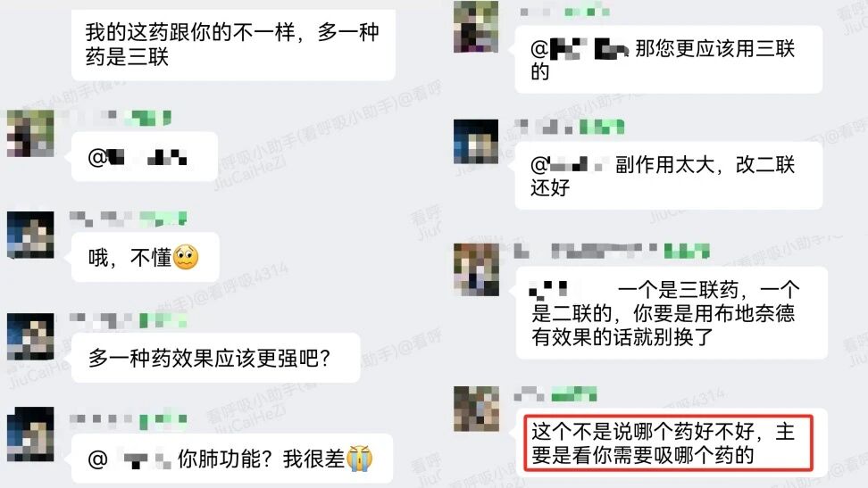Select the short @-mention-only message bubble
868x488 pixels.
pos(144,157)
